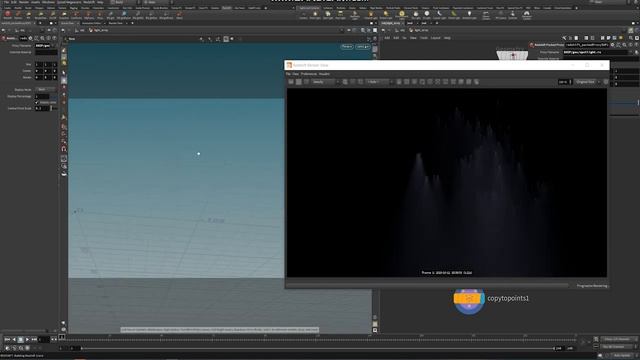Toggle the checkbox under Display Percentage
The width and height of the screenshot is (640, 360).
(37, 102)
